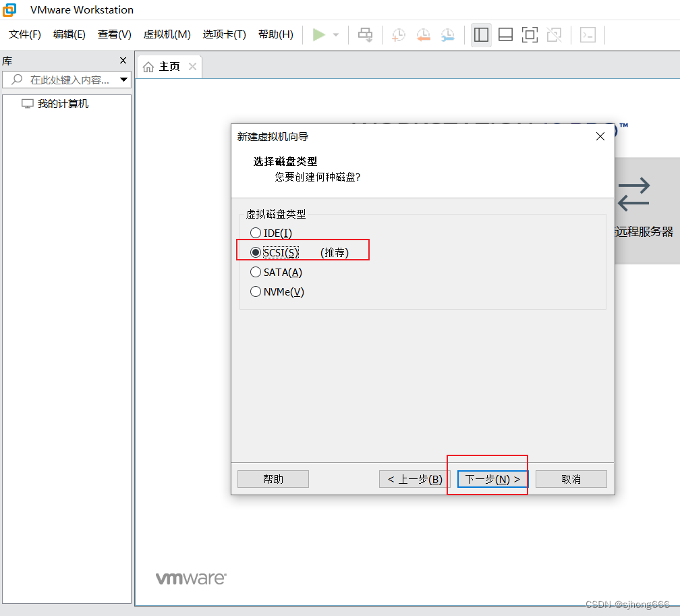Open the 查看(V) menu
This screenshot has height=616, width=680.
tap(115, 34)
